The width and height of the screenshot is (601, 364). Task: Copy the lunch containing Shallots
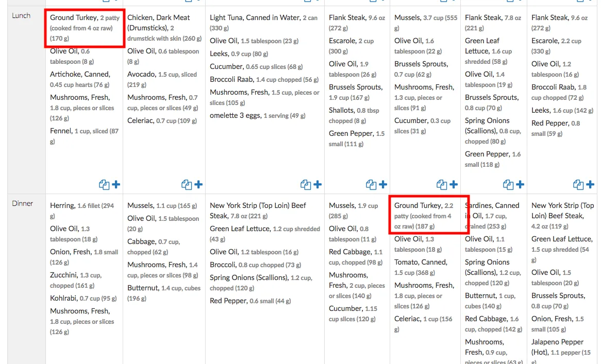(371, 185)
